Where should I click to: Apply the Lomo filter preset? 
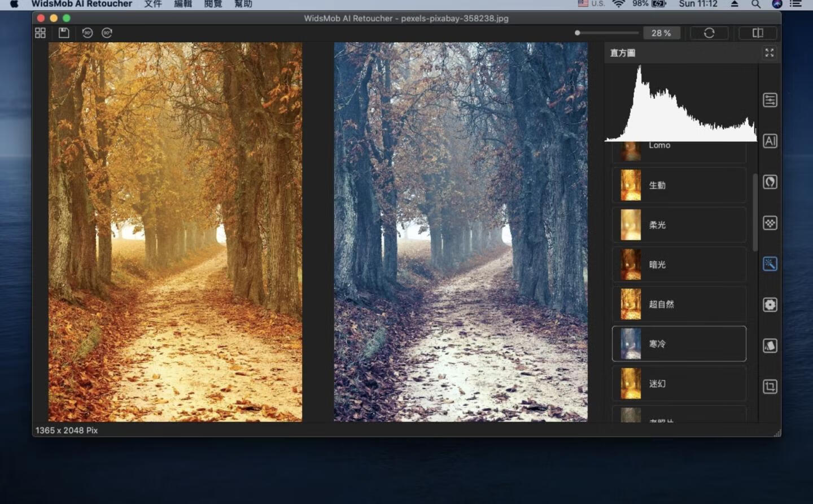coord(679,151)
